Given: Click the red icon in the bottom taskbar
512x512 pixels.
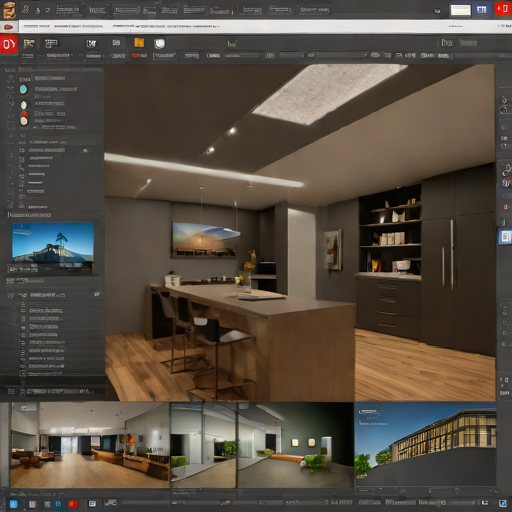Looking at the screenshot, I should point(73,504).
